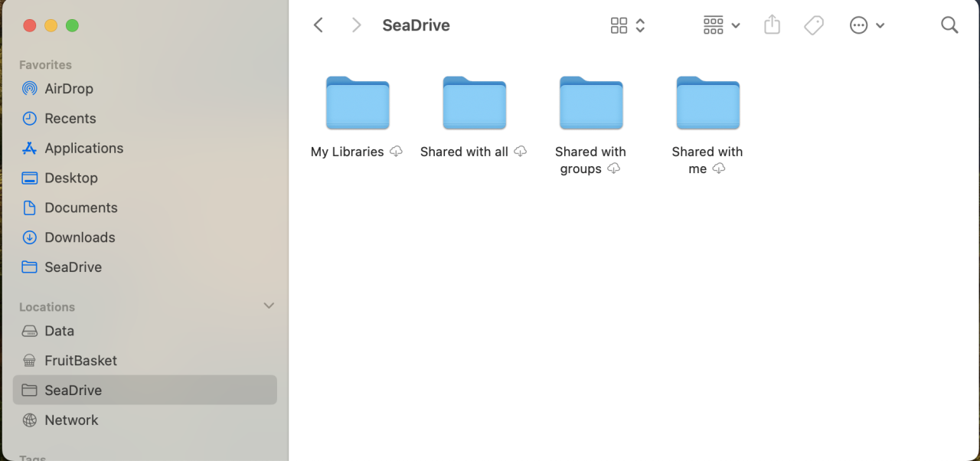
Task: Click the Share toolbar icon
Action: coord(773,25)
